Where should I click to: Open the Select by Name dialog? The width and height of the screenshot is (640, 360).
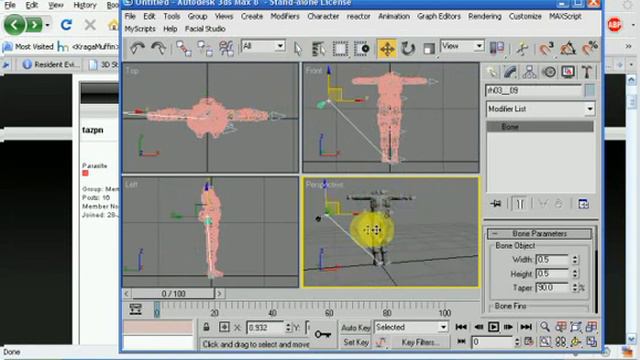(x=319, y=49)
